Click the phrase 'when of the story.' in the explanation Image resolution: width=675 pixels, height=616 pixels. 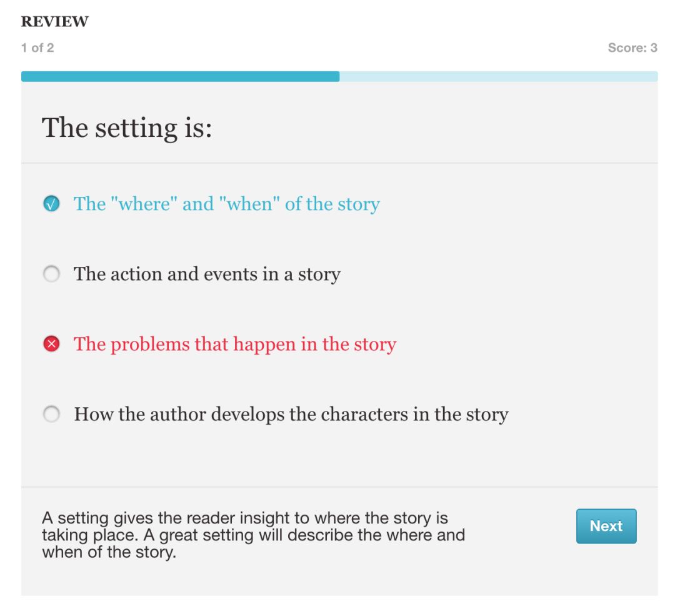(109, 552)
